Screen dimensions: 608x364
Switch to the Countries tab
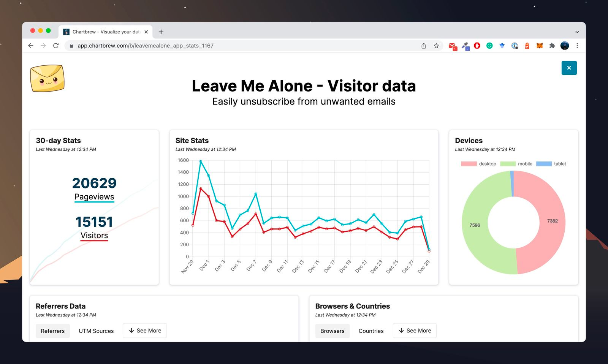tap(370, 331)
